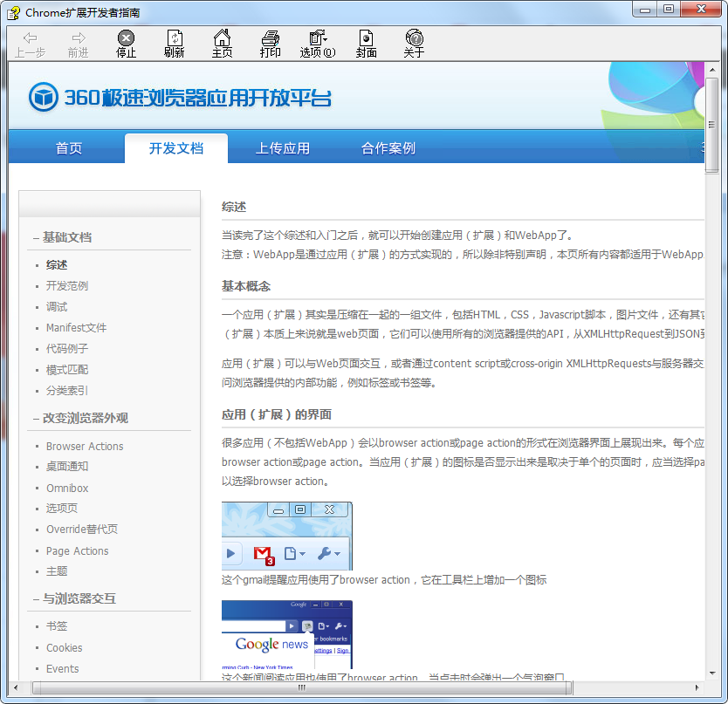The image size is (728, 704).
Task: Open Manifest文件 documentation link
Action: click(76, 328)
